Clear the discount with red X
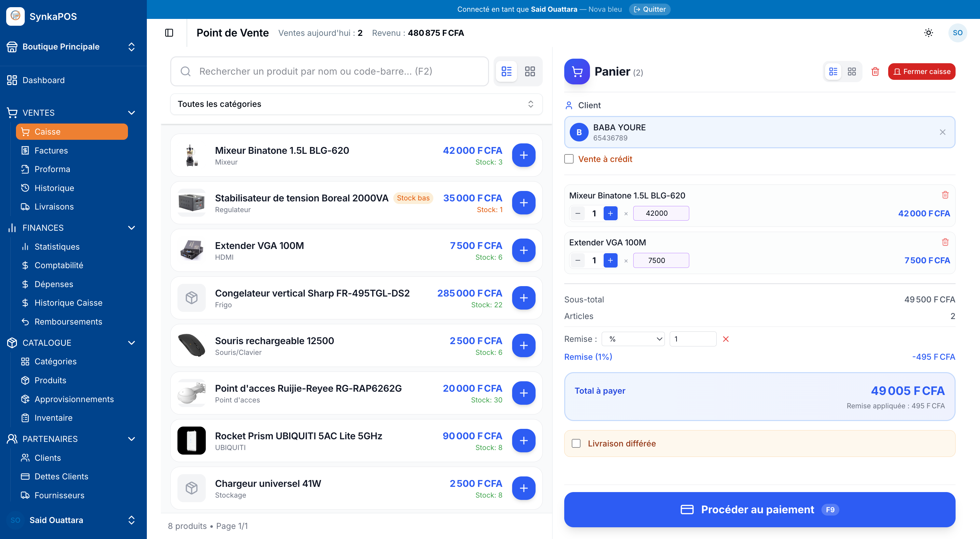The image size is (980, 539). coord(725,339)
